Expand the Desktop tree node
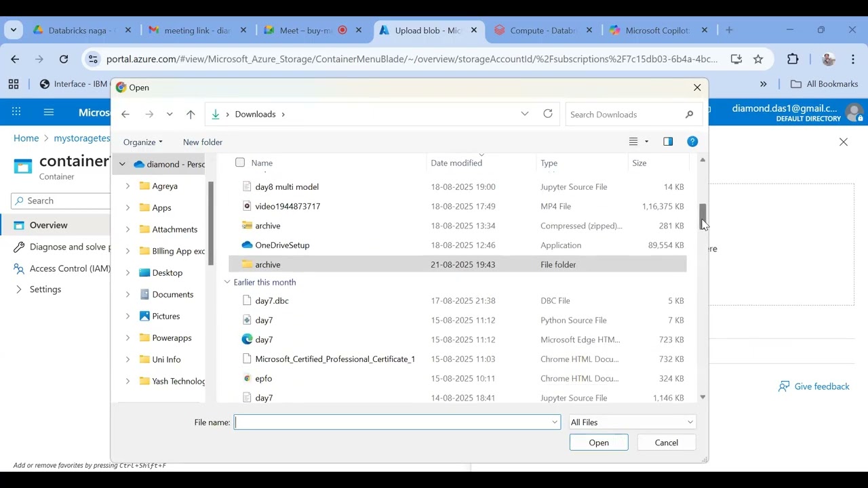 click(x=127, y=272)
